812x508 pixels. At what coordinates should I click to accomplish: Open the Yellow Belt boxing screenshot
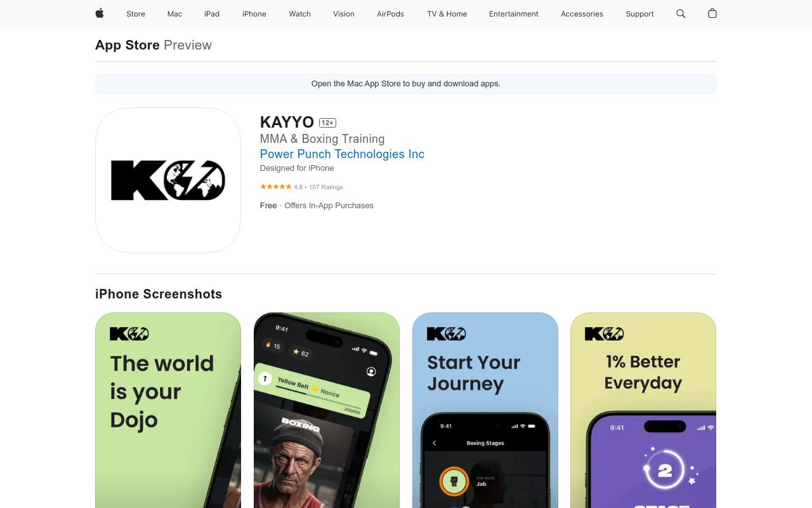(x=327, y=410)
